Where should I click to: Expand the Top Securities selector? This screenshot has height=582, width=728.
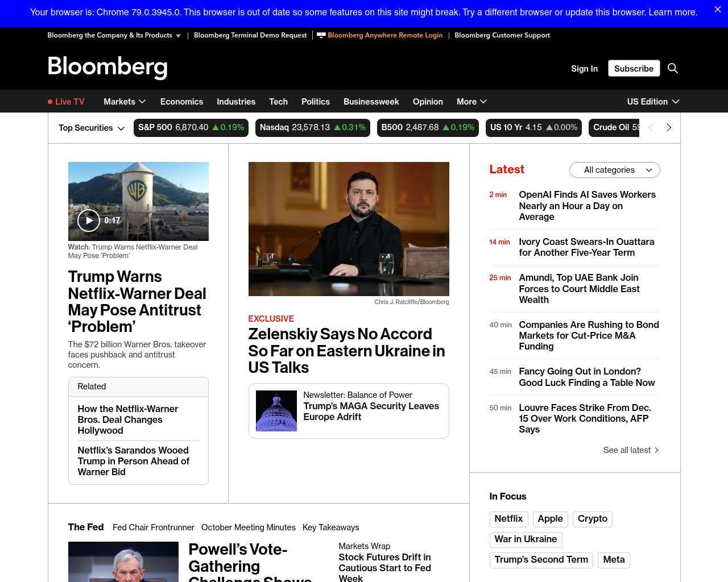[x=92, y=128]
